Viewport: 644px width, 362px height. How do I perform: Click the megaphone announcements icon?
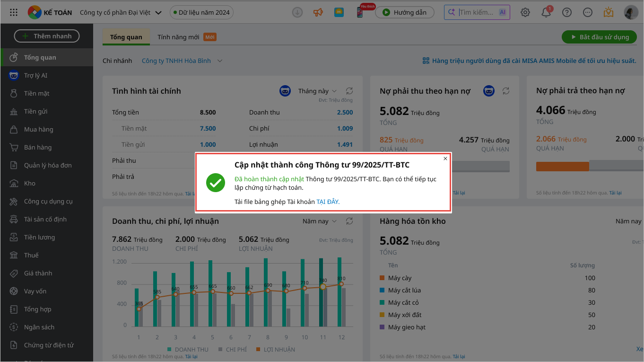(318, 12)
